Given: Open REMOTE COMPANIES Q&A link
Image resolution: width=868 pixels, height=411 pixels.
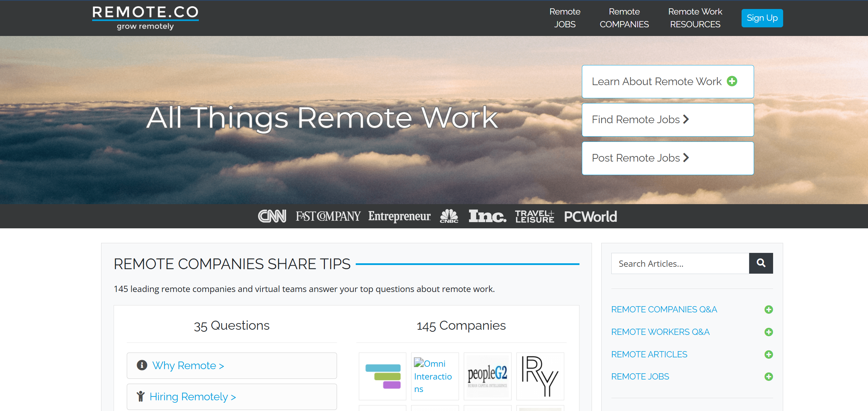Looking at the screenshot, I should click(x=664, y=310).
